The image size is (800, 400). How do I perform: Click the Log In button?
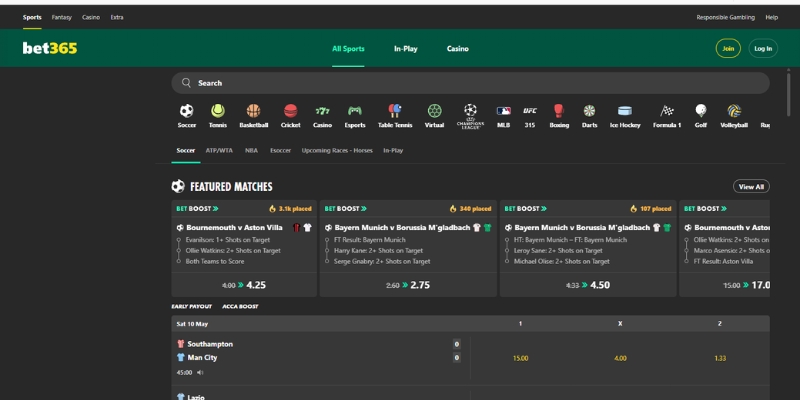[763, 48]
